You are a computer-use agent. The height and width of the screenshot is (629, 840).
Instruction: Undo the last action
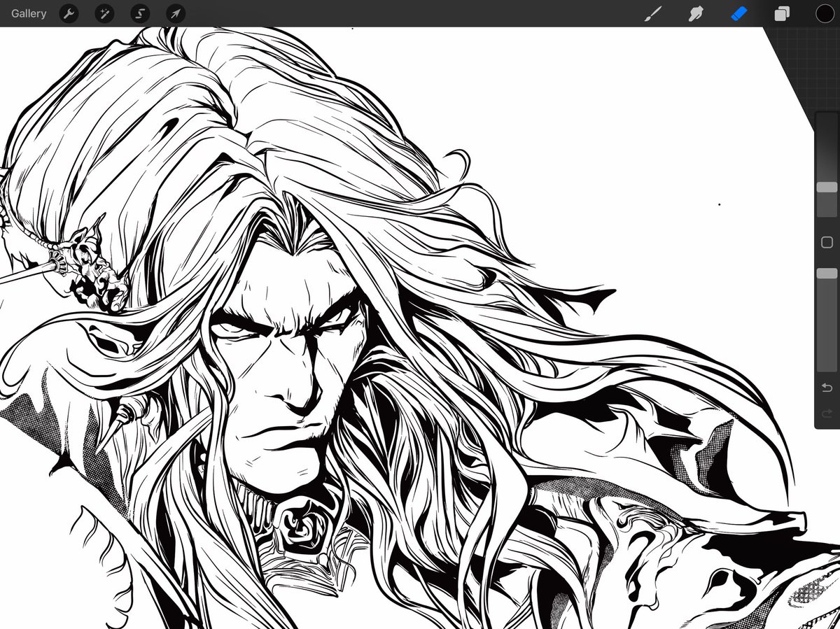point(827,388)
